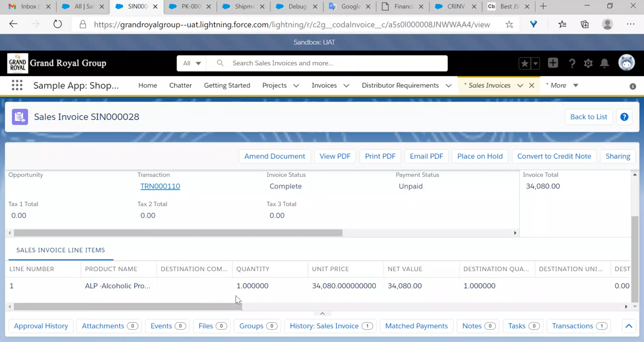The height and width of the screenshot is (342, 644).
Task: Open the TRN000110 transaction link
Action: pos(160,186)
